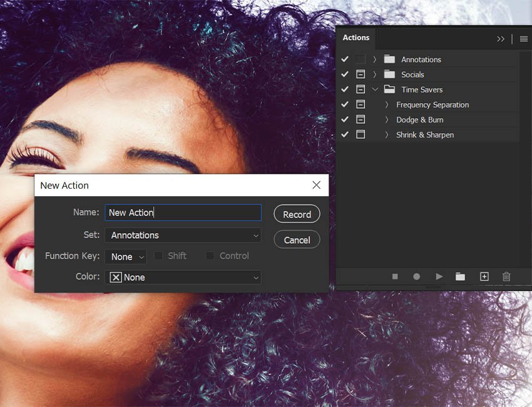Toggle the checkmark for Time Savers set

[345, 89]
